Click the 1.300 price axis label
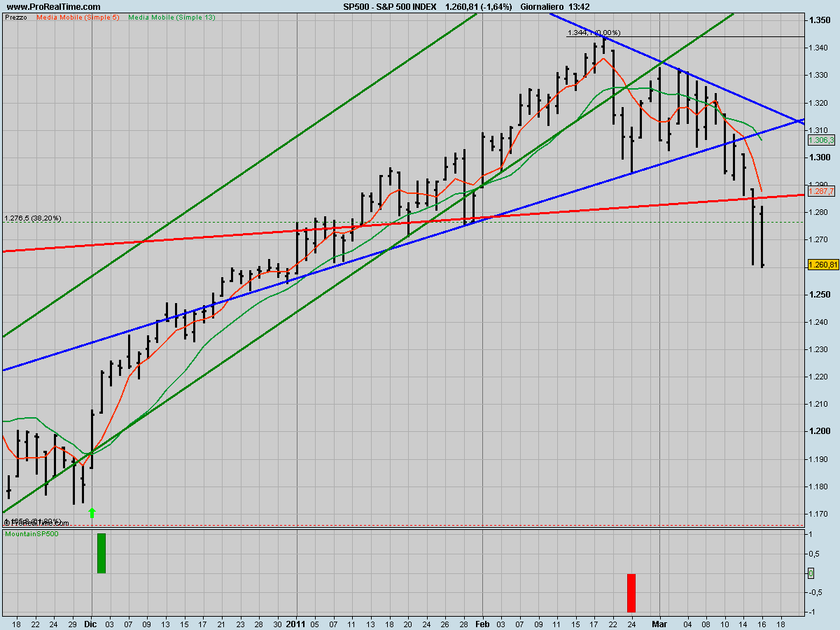This screenshot has width=840, height=630. (820, 157)
